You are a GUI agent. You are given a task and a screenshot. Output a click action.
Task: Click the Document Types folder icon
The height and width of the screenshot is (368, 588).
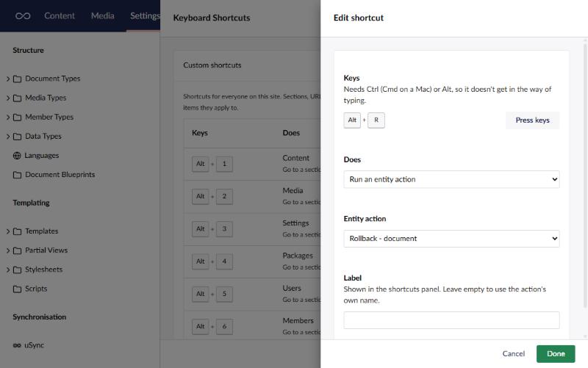pos(17,79)
